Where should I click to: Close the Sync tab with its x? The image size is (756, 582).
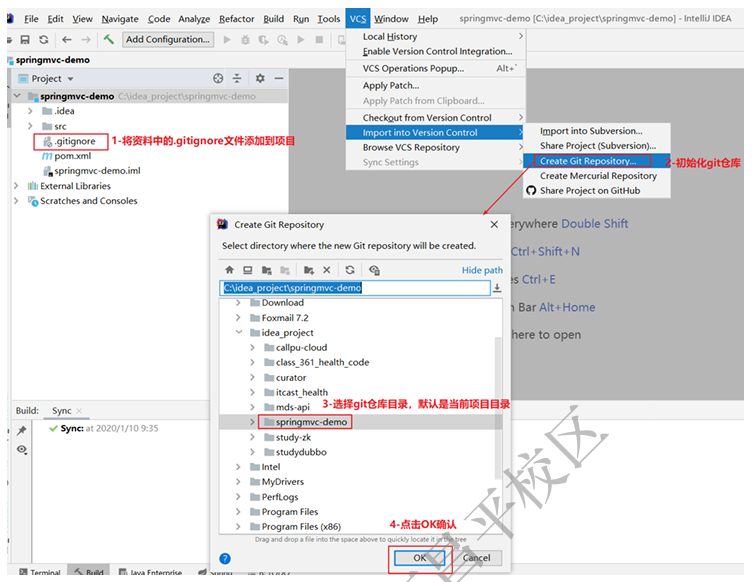79,411
